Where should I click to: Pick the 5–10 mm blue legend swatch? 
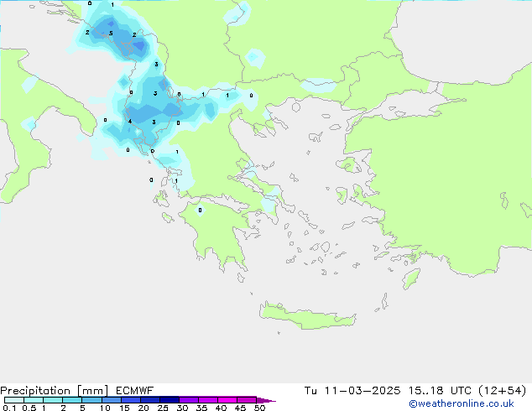(91, 400)
